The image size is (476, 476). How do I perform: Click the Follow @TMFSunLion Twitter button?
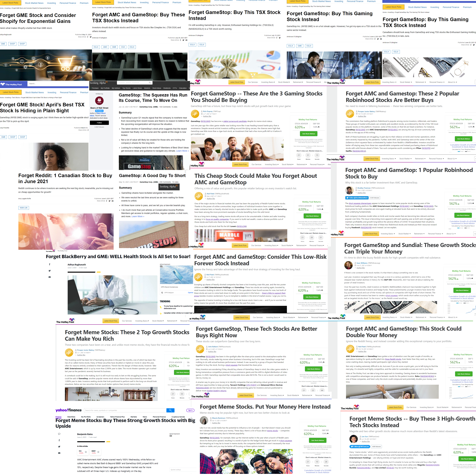pyautogui.click(x=360, y=446)
